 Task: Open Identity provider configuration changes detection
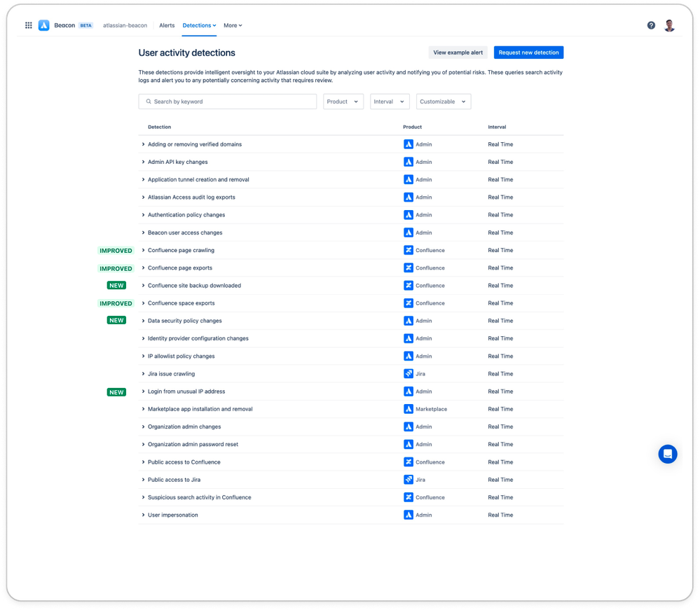click(x=198, y=338)
